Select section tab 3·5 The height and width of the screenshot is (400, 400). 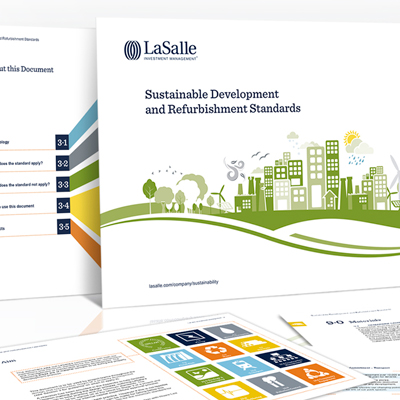click(x=64, y=227)
